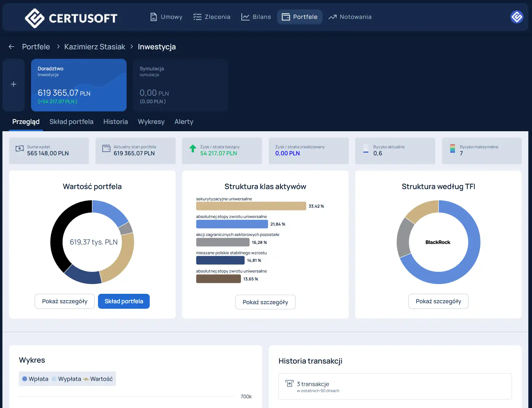Toggle the Wartość legend series
Image resolution: width=532 pixels, height=408 pixels.
tap(98, 379)
